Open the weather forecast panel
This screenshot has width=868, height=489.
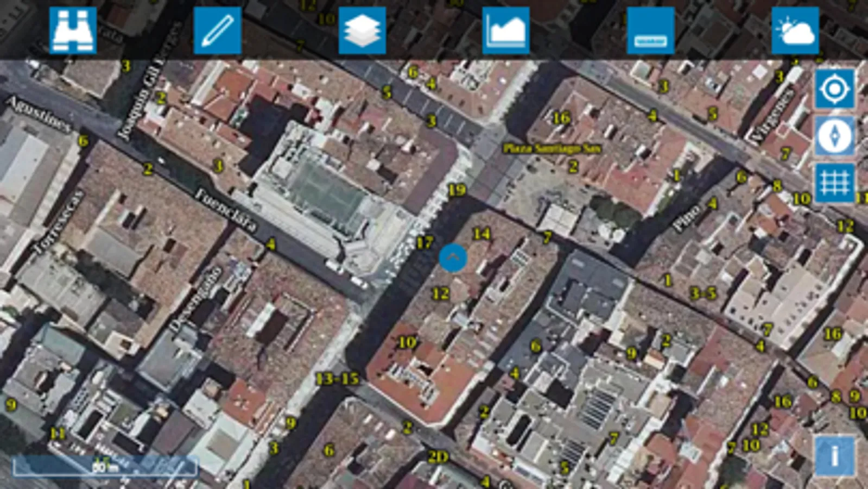pos(795,30)
